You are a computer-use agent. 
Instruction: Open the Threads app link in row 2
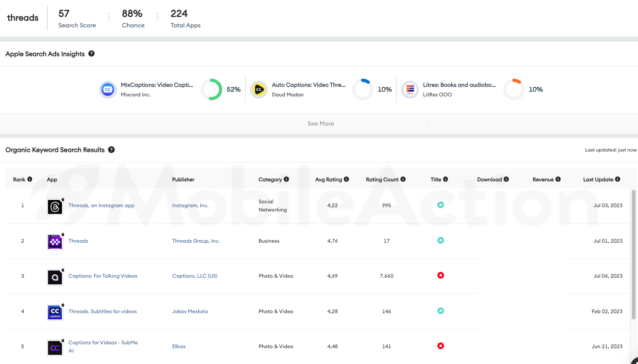[78, 241]
